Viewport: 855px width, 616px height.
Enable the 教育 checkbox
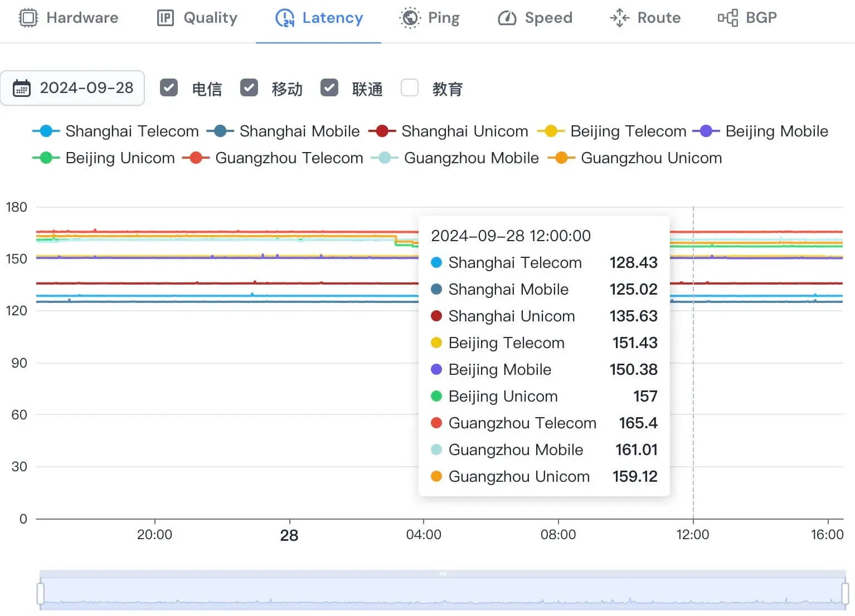(x=410, y=87)
